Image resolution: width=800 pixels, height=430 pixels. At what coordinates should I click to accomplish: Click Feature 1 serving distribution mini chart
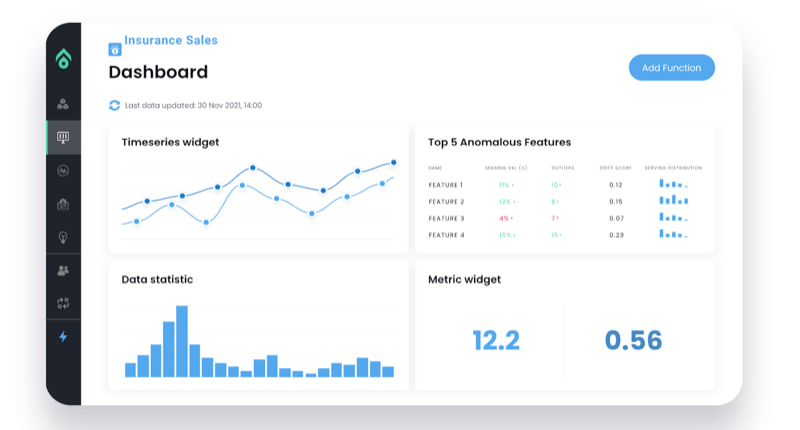(x=673, y=184)
